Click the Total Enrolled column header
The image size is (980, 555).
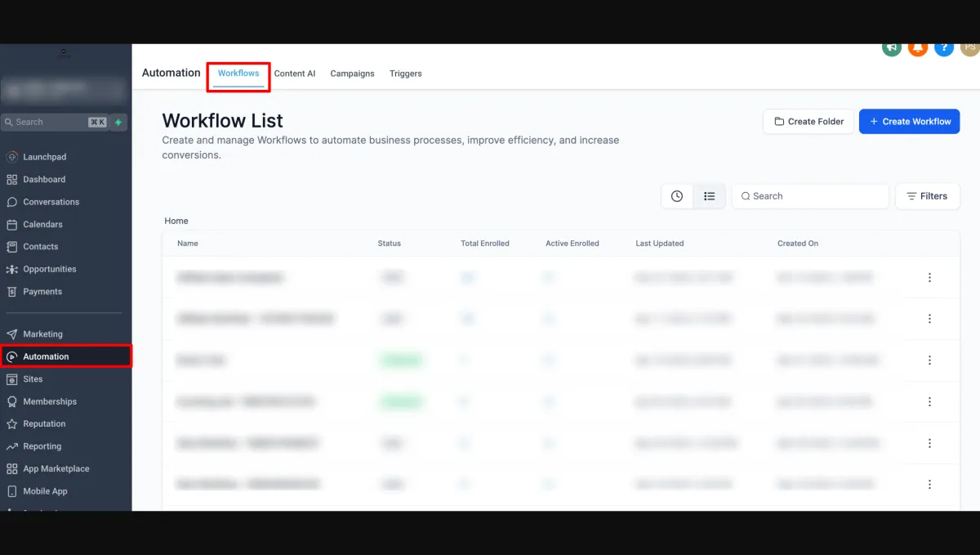point(485,244)
